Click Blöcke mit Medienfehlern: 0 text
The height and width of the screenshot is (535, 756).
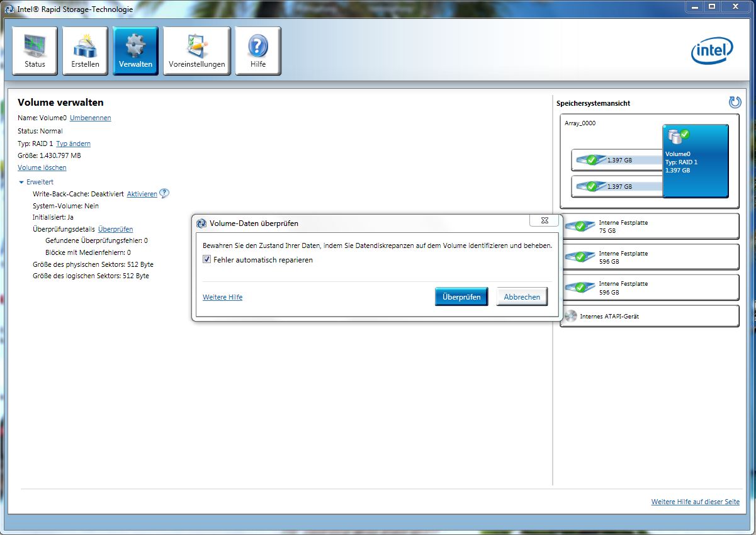[x=88, y=252]
